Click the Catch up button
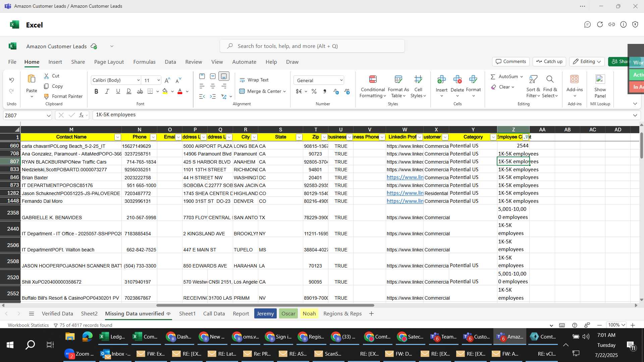 pos(549,62)
